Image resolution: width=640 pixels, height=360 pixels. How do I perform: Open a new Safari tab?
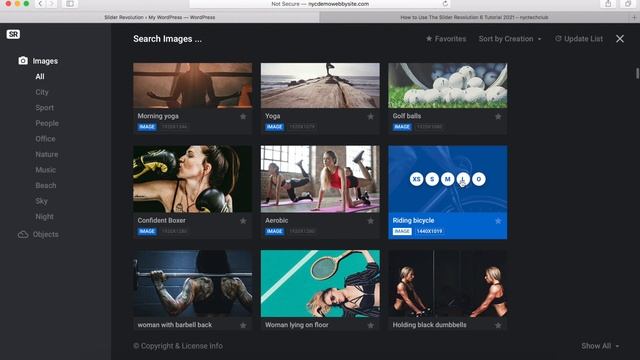pyautogui.click(x=634, y=17)
